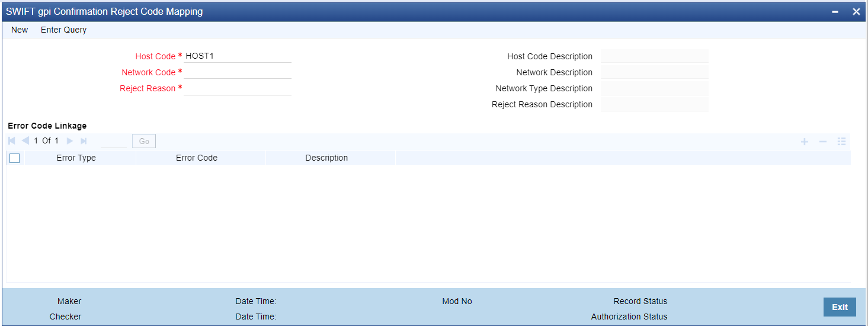Go to first page of Error Code Linkage
This screenshot has width=868, height=326.
click(12, 141)
